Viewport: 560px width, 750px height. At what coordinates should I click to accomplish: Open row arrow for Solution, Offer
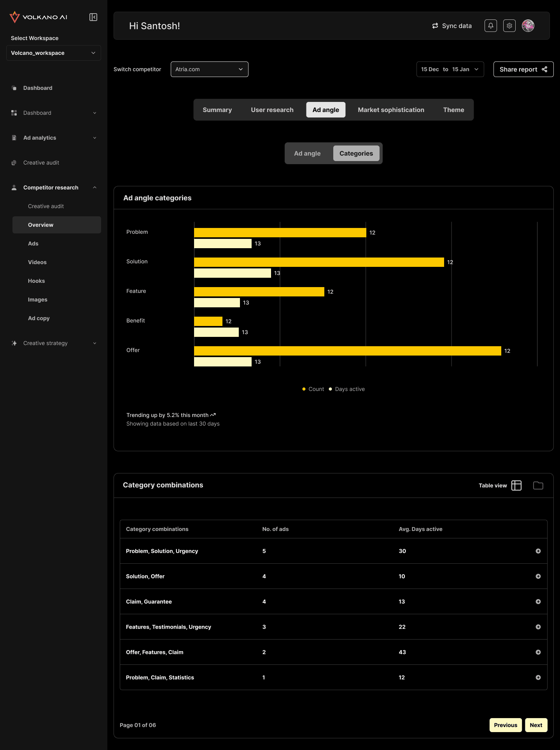(x=538, y=576)
